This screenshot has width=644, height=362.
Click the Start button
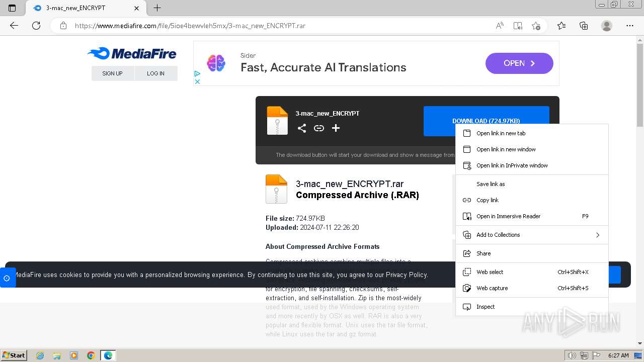pos(14,355)
